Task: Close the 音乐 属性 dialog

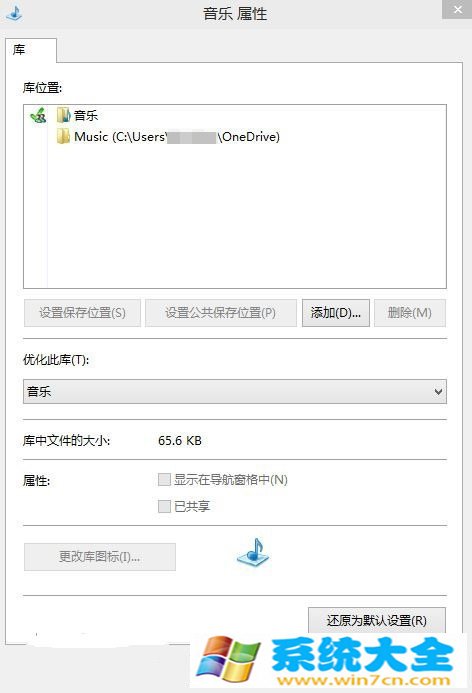Action: [x=457, y=9]
